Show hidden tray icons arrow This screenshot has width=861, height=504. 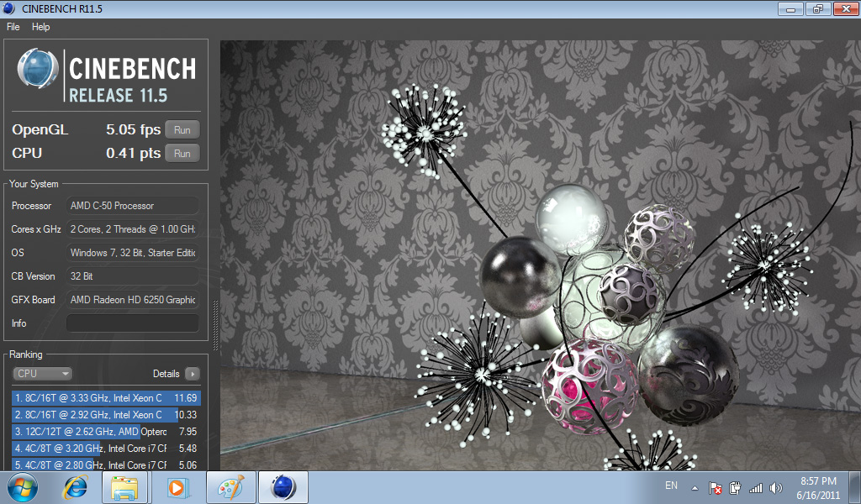695,487
